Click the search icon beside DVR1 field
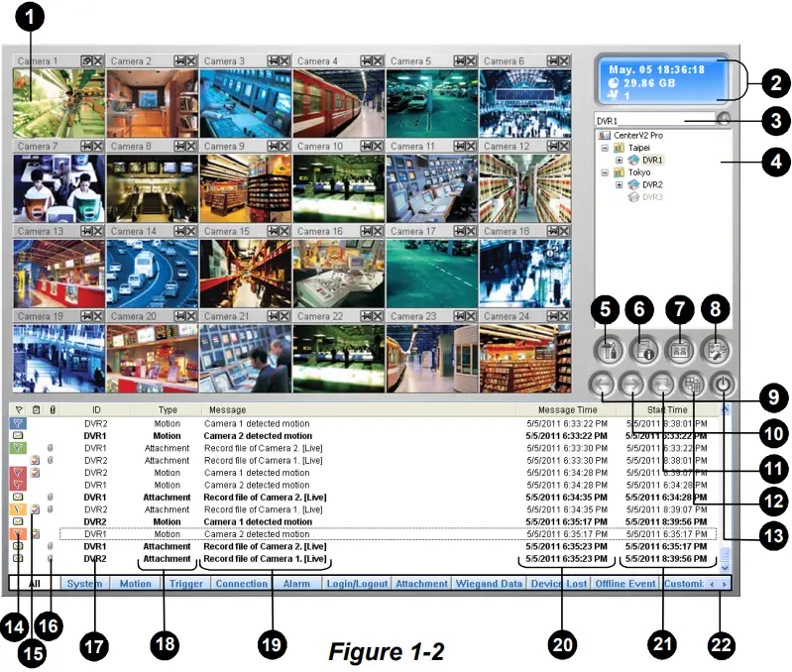This screenshot has width=792, height=672. (724, 119)
